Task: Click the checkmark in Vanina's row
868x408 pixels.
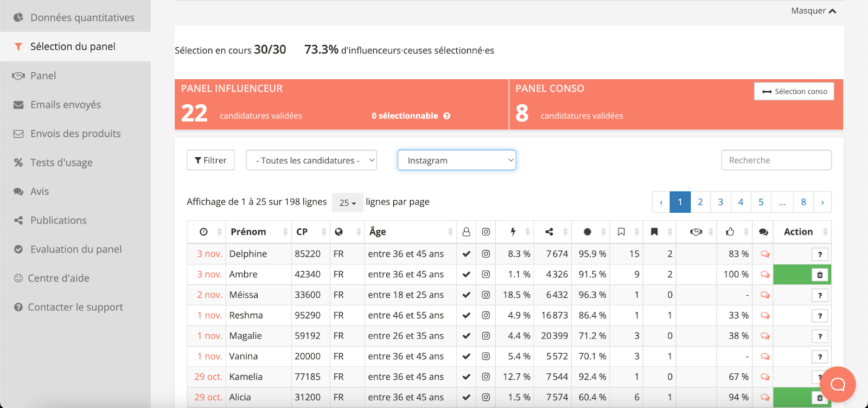Action: click(x=466, y=356)
